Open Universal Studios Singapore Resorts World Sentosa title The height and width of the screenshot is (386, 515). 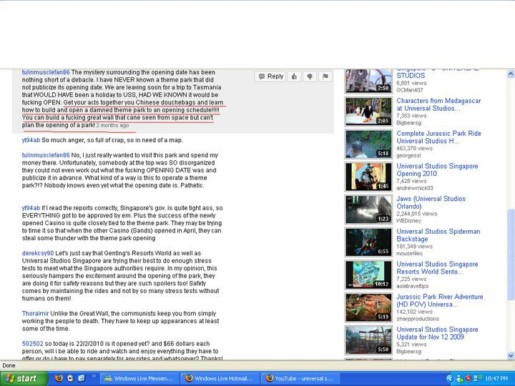pos(437,268)
